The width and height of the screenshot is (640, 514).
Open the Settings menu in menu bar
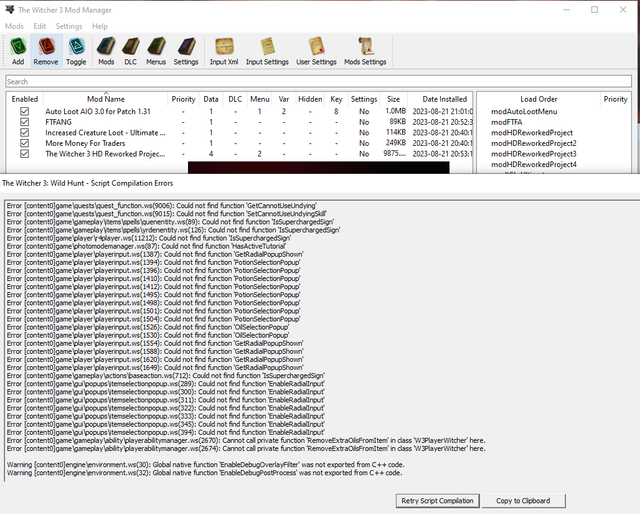tap(69, 26)
